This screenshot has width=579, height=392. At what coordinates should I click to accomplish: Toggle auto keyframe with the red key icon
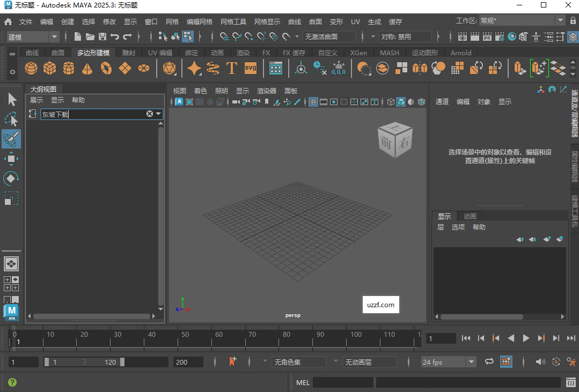(x=234, y=361)
